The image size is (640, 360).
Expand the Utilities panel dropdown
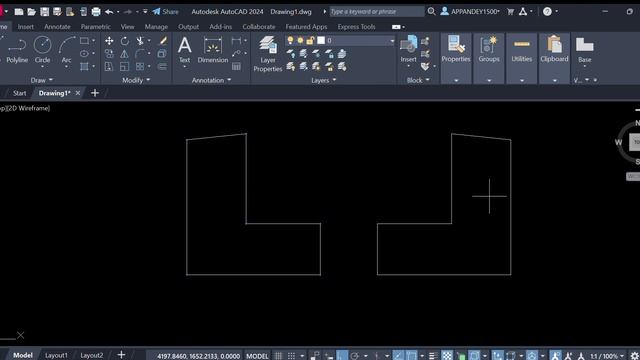(x=522, y=80)
